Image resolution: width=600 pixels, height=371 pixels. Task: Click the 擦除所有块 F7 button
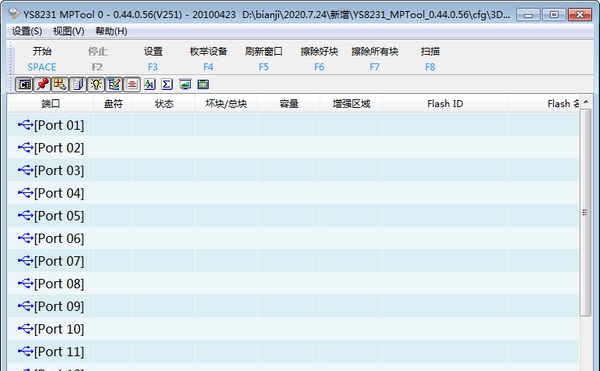(x=375, y=59)
